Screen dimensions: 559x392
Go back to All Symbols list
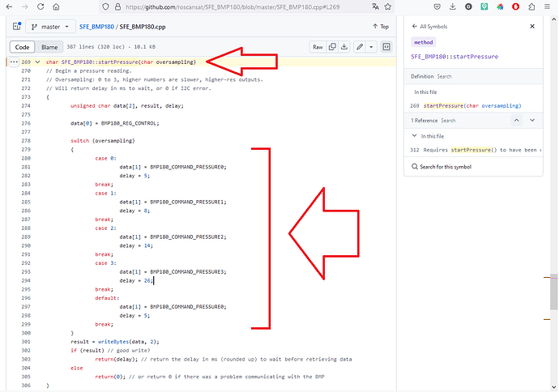tap(429, 27)
